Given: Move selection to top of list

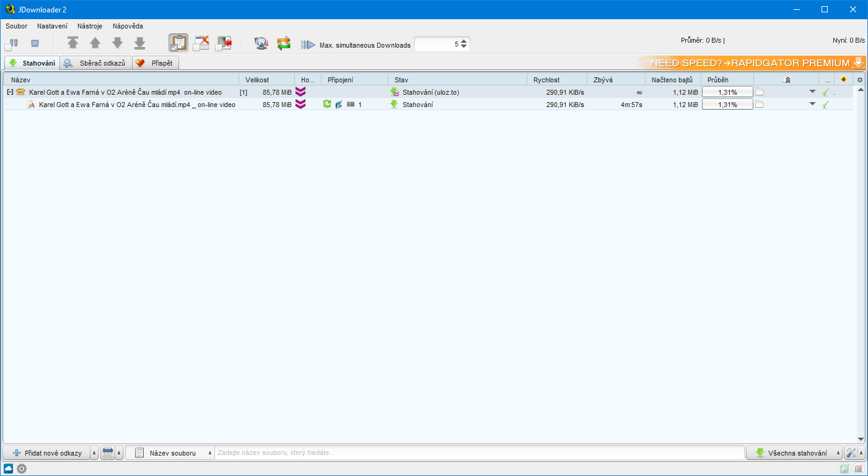Looking at the screenshot, I should pos(73,43).
